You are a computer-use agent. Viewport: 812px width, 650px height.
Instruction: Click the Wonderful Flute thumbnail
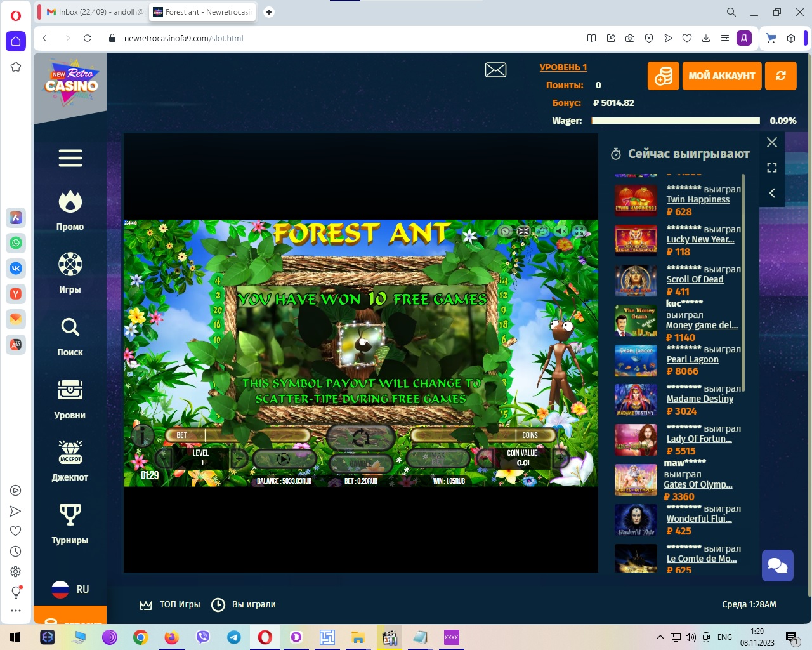tap(636, 521)
